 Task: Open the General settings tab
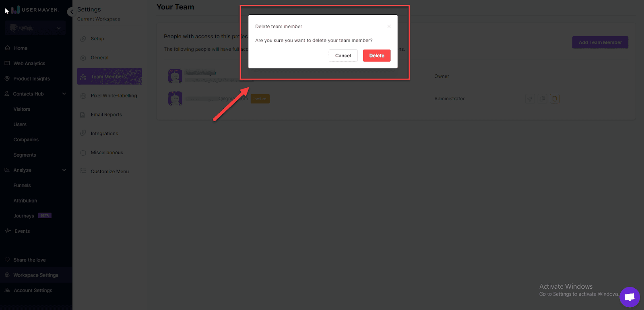click(x=99, y=58)
